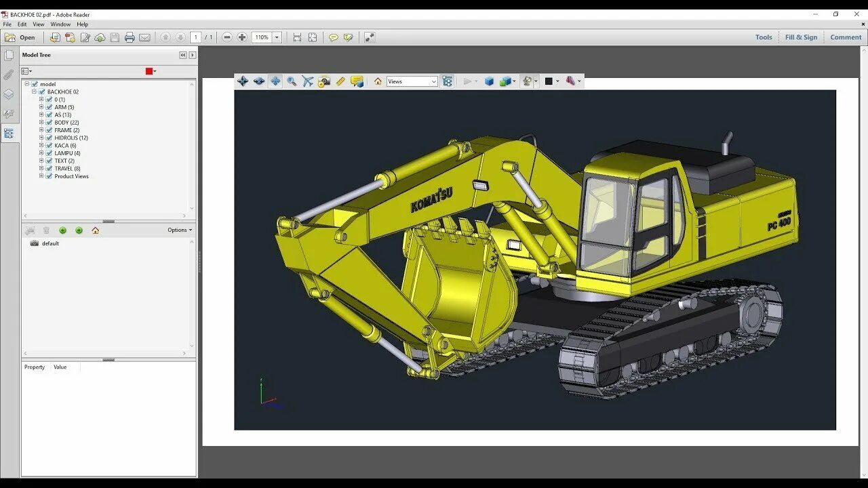
Task: Zoom out with the minus button
Action: pyautogui.click(x=227, y=37)
